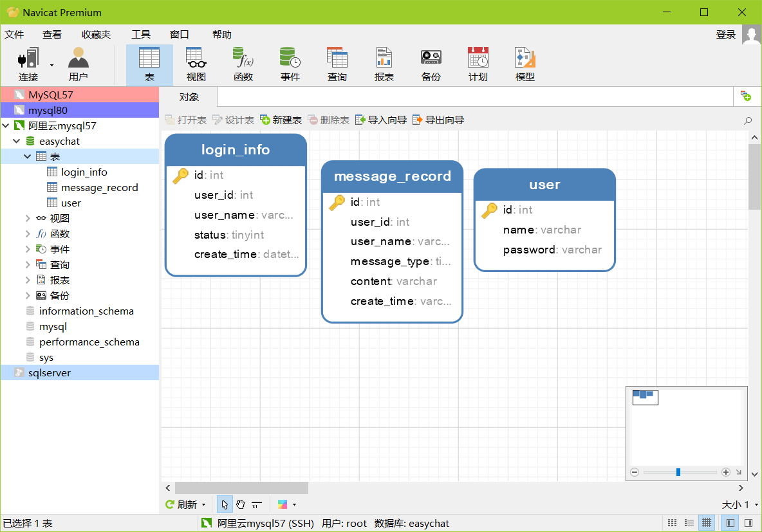
Task: Open the 帮助 menu
Action: pyautogui.click(x=221, y=35)
